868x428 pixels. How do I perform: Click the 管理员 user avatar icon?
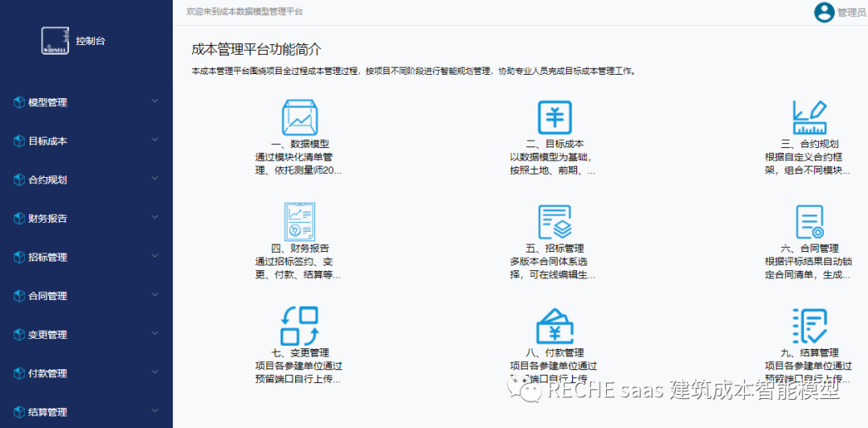click(824, 12)
